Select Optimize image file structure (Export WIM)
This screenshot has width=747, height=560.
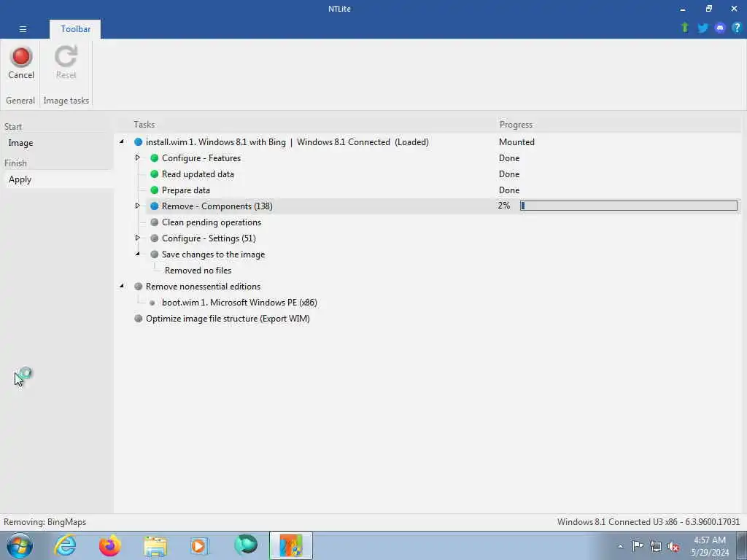coord(228,319)
